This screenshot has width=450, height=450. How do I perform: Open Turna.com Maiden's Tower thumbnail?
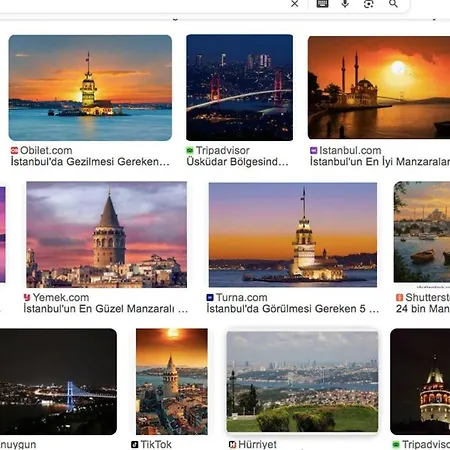tap(293, 235)
